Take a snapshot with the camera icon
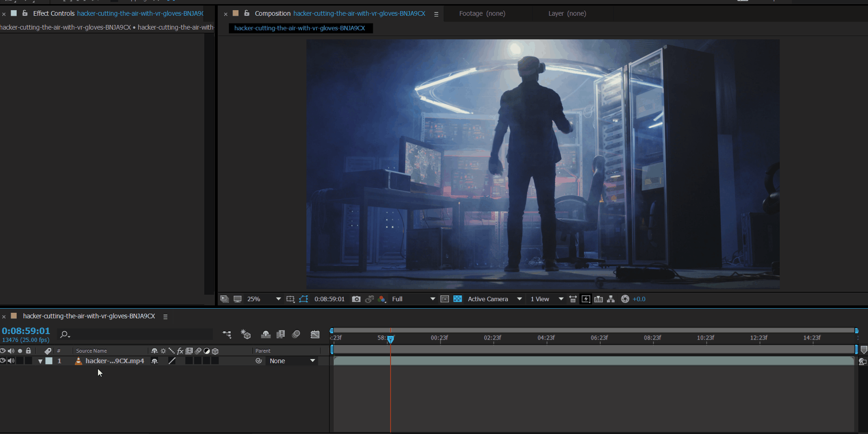The height and width of the screenshot is (434, 868). point(356,299)
